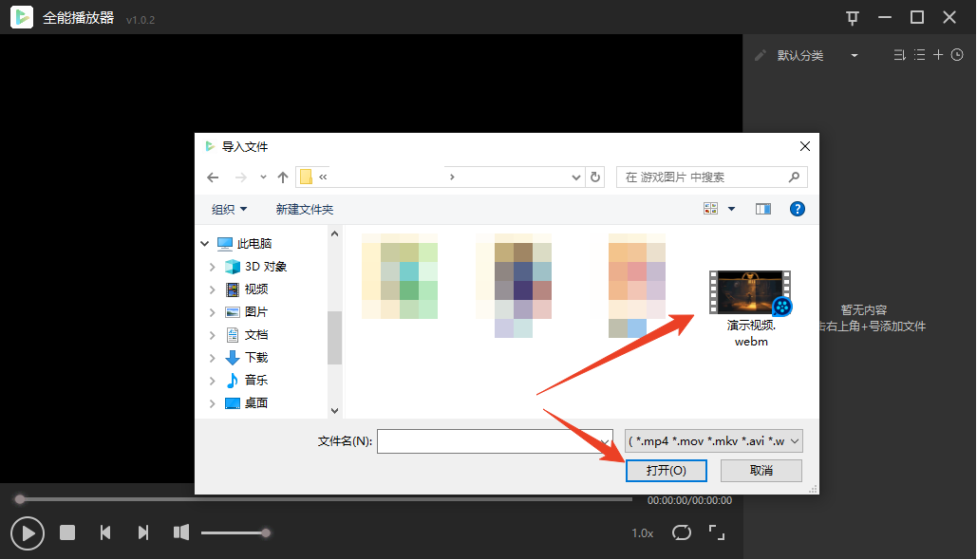Go to the previous track

105,532
